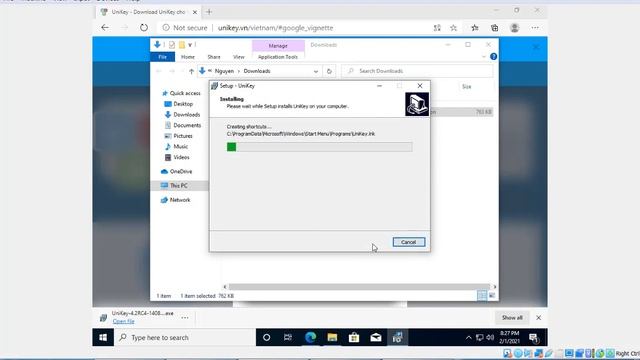Select UniKey setup taskbar icon
The width and height of the screenshot is (640, 360).
pos(398,338)
